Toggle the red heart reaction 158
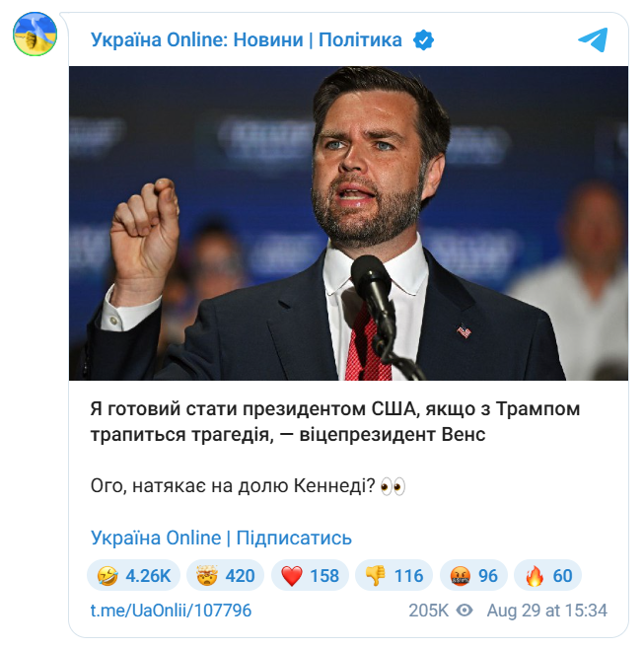Viewport: 644px width, 648px height. (x=310, y=575)
